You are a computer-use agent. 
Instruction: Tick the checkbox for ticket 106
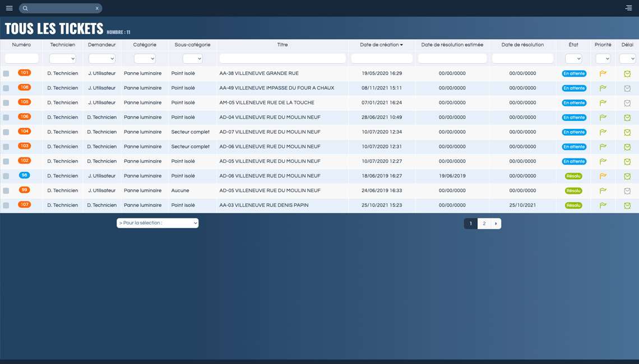tap(6, 118)
